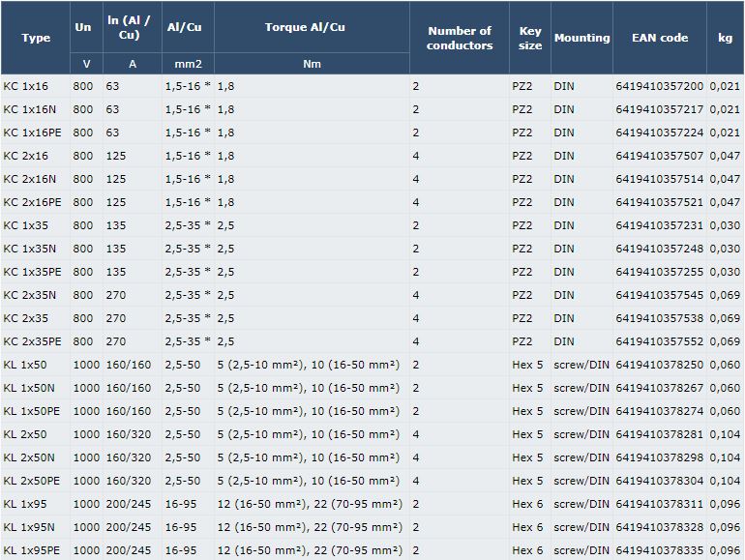Click the Type column header
Image resolution: width=745 pixels, height=560 pixels.
(36, 38)
